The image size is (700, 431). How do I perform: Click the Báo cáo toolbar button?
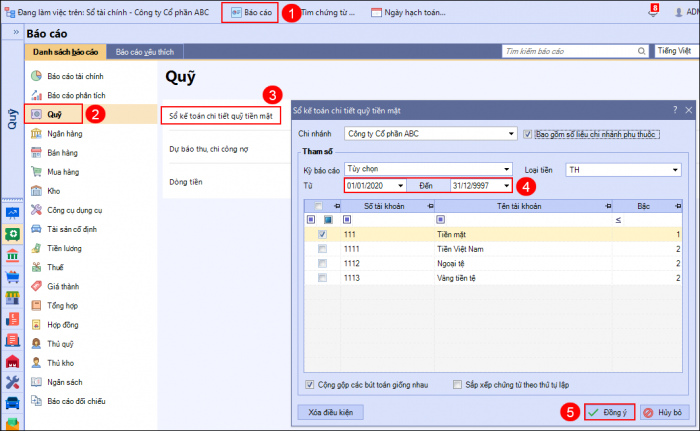point(250,14)
